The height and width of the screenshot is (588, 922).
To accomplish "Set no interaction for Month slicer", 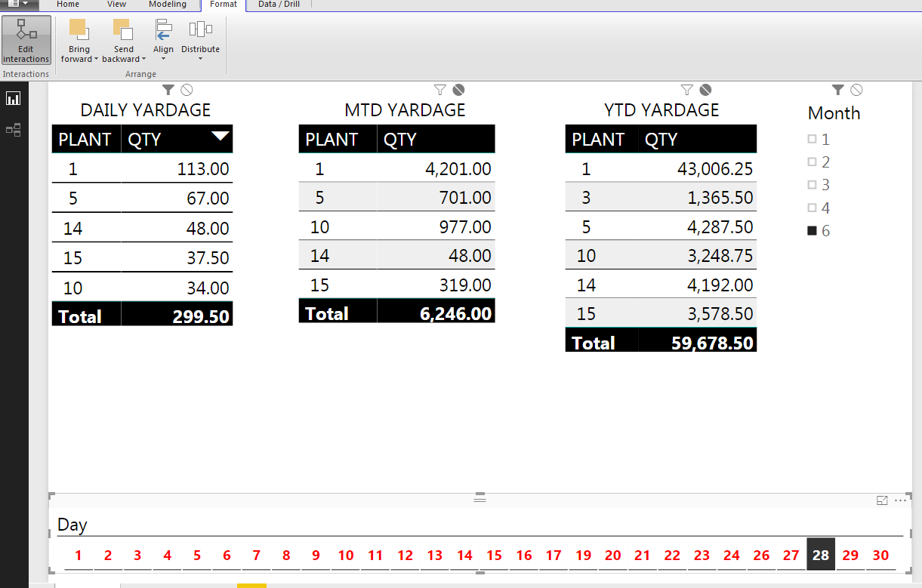I will pyautogui.click(x=856, y=90).
